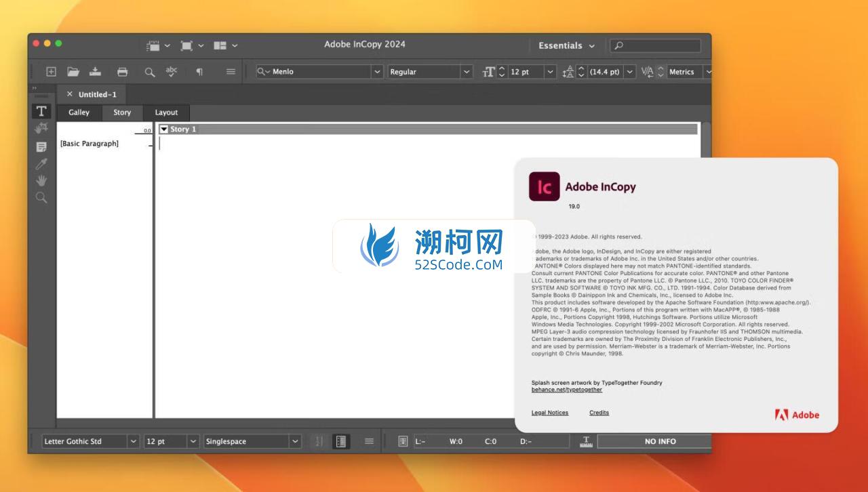The width and height of the screenshot is (868, 492).
Task: Select the Note tool
Action: (41, 147)
